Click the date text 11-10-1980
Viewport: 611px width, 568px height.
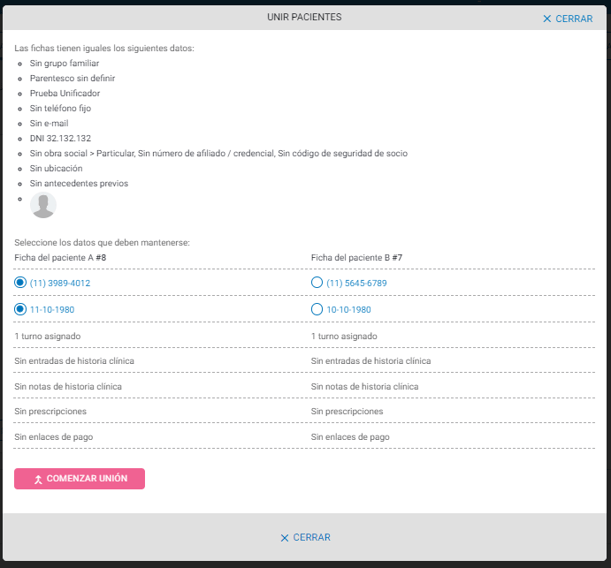[52, 310]
